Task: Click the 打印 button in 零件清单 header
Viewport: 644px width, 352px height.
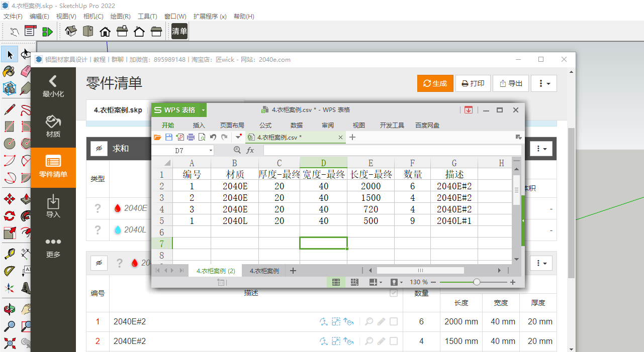Action: click(473, 83)
